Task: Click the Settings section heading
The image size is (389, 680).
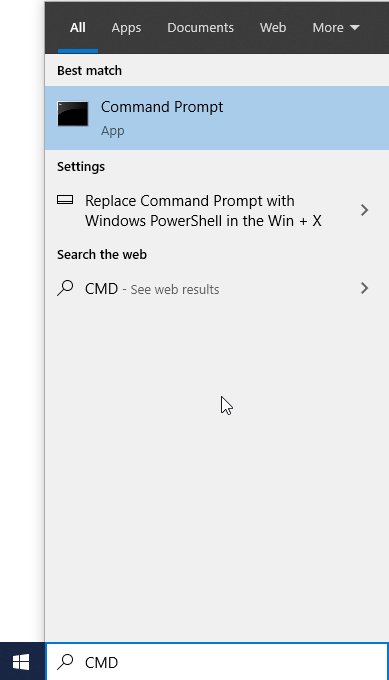Action: click(x=81, y=167)
